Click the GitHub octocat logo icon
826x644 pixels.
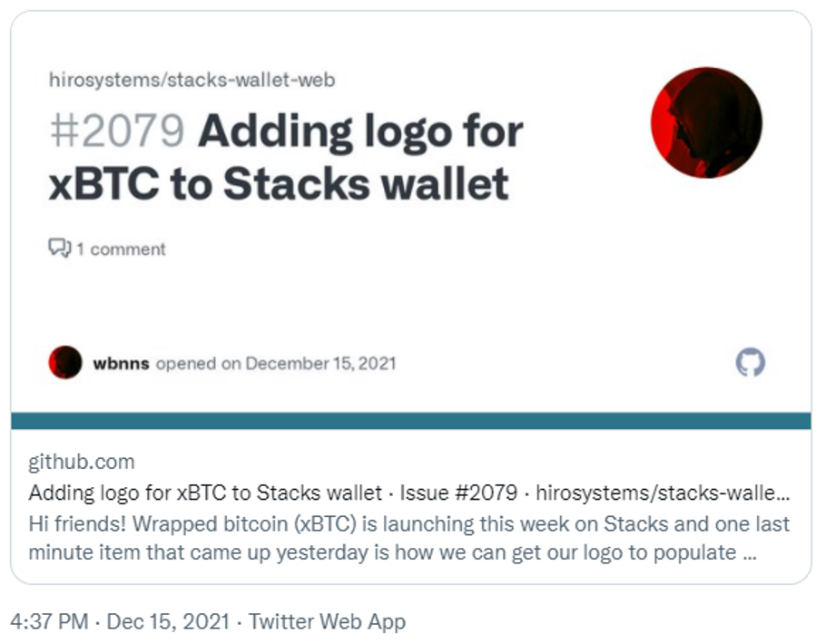pyautogui.click(x=750, y=362)
